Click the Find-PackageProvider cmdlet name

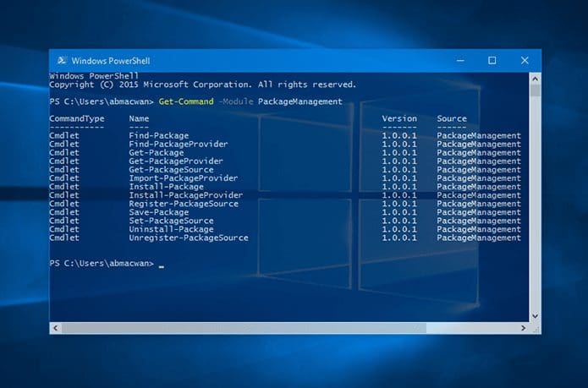click(x=179, y=145)
